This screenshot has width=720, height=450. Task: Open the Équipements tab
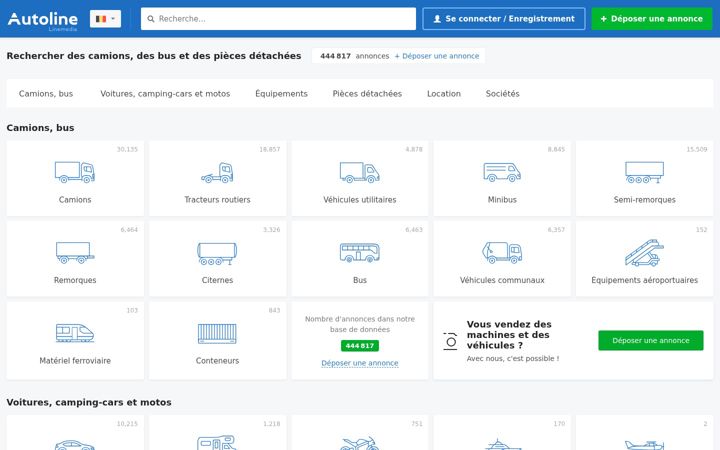click(x=281, y=94)
